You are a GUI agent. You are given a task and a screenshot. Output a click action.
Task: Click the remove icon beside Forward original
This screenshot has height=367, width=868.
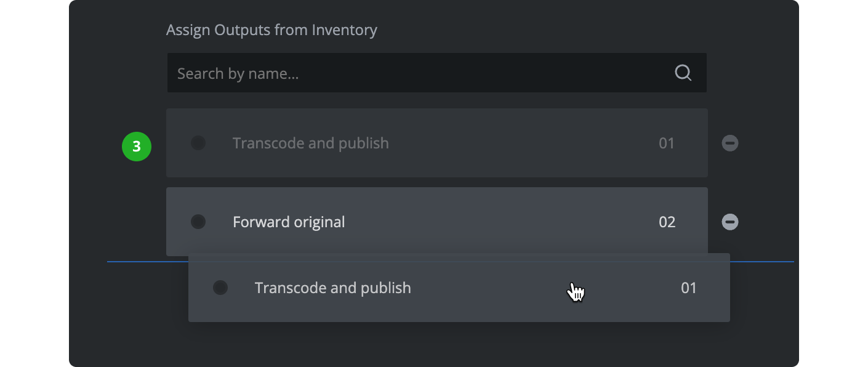pyautogui.click(x=729, y=222)
